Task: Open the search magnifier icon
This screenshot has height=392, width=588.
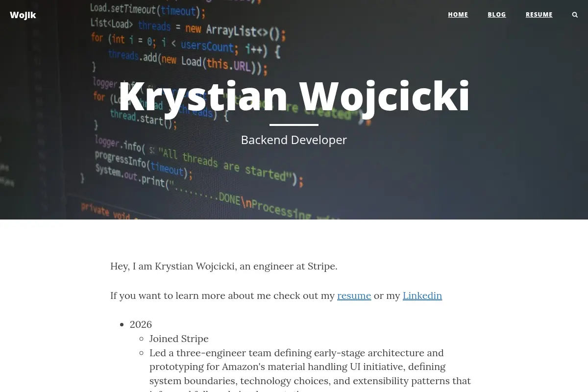Action: tap(575, 15)
